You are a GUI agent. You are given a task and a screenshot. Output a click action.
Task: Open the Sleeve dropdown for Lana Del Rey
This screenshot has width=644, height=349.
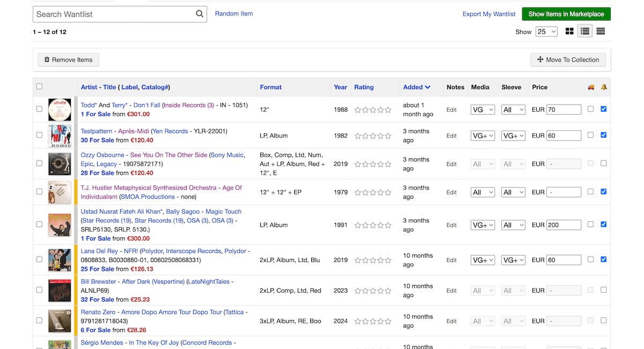tap(513, 259)
